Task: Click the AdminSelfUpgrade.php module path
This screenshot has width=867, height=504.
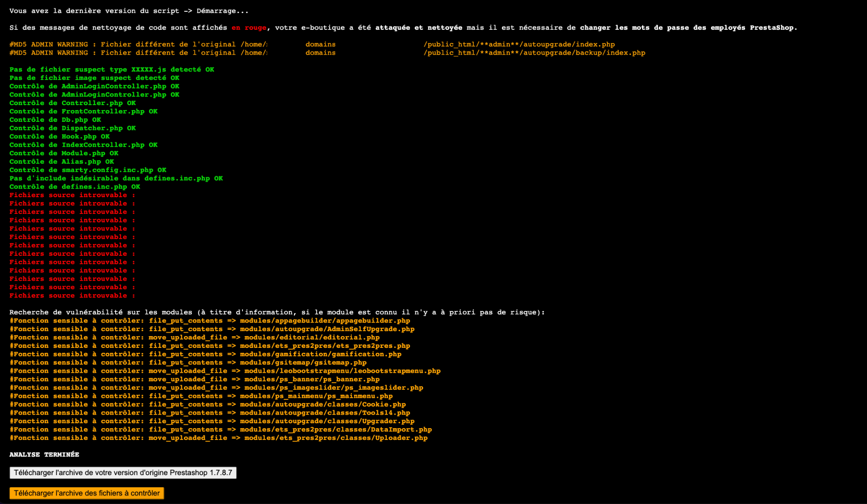Action: point(327,329)
